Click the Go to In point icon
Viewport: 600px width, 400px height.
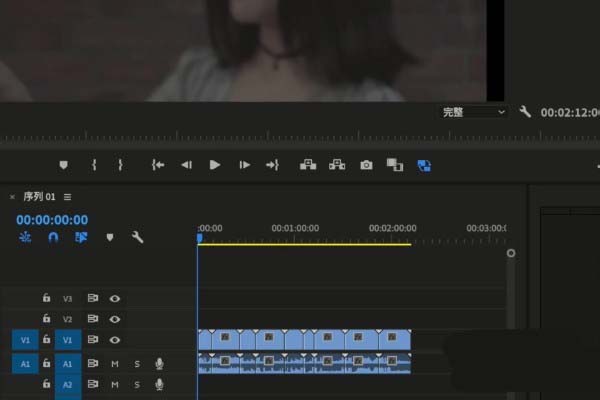(157, 165)
